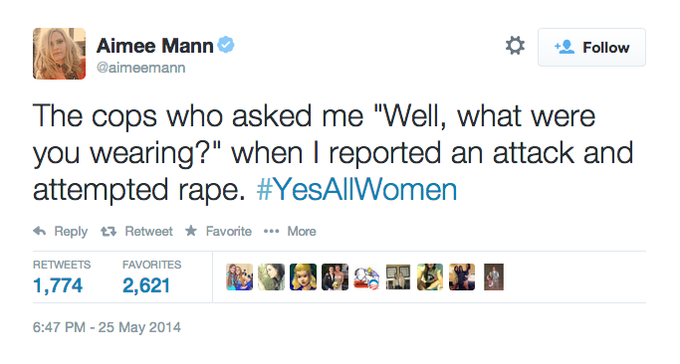Viewport: 680px width, 364px height.
Task: Click the first retweeter avatar of two girls
Action: [239, 277]
